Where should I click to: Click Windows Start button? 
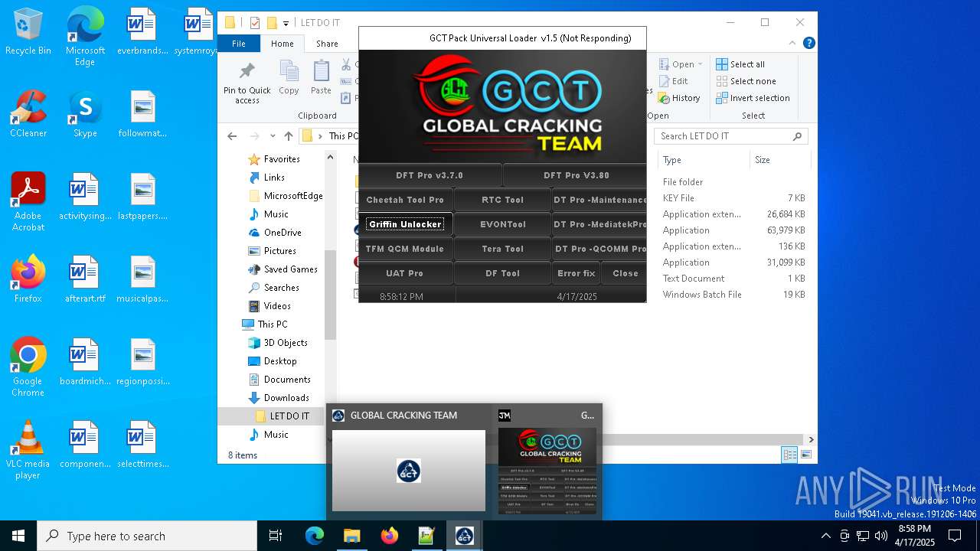[x=18, y=536]
